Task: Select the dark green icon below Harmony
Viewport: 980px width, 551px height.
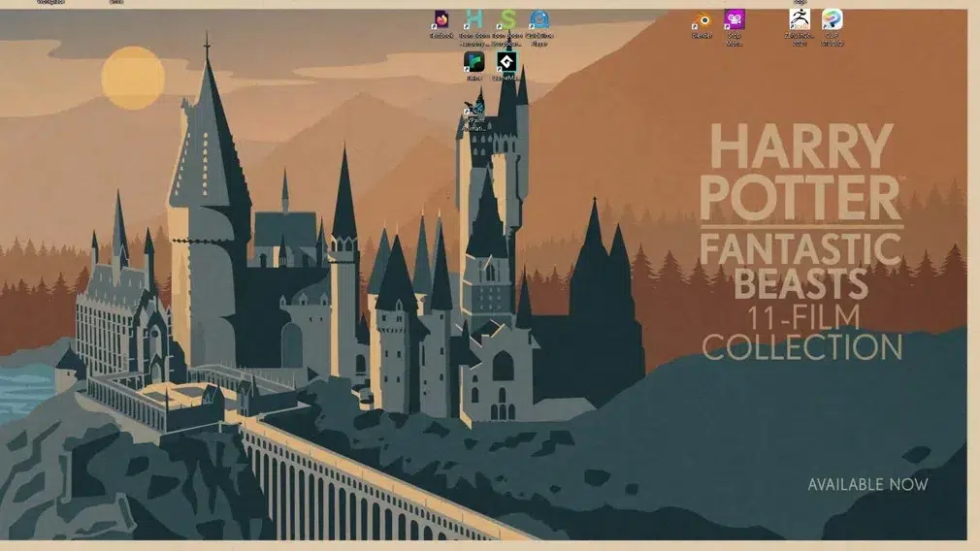Action: click(474, 62)
